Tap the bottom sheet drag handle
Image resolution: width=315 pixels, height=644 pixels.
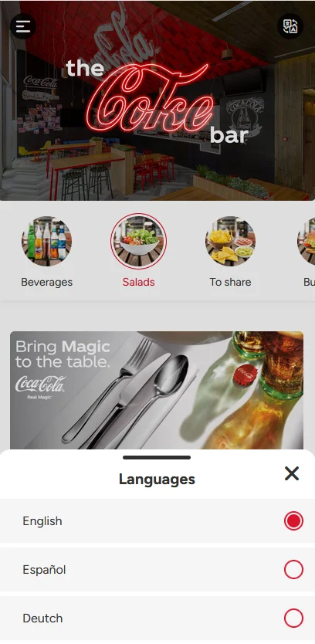(157, 458)
